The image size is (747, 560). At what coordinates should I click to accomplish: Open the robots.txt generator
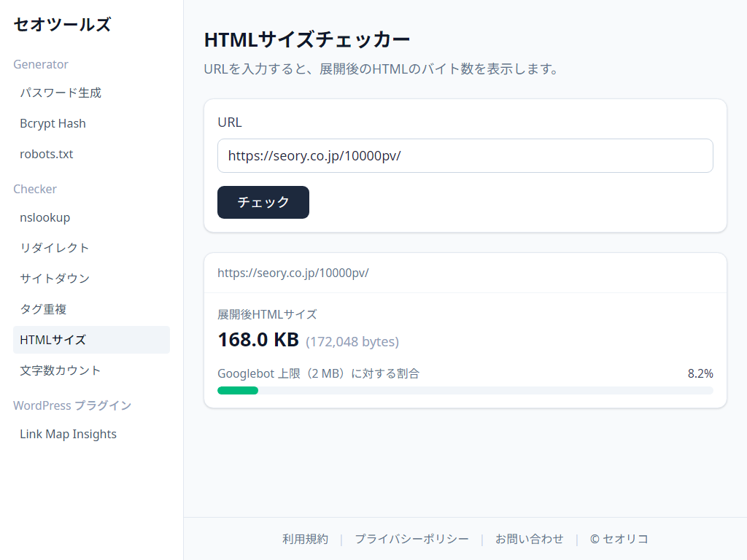[x=46, y=154]
